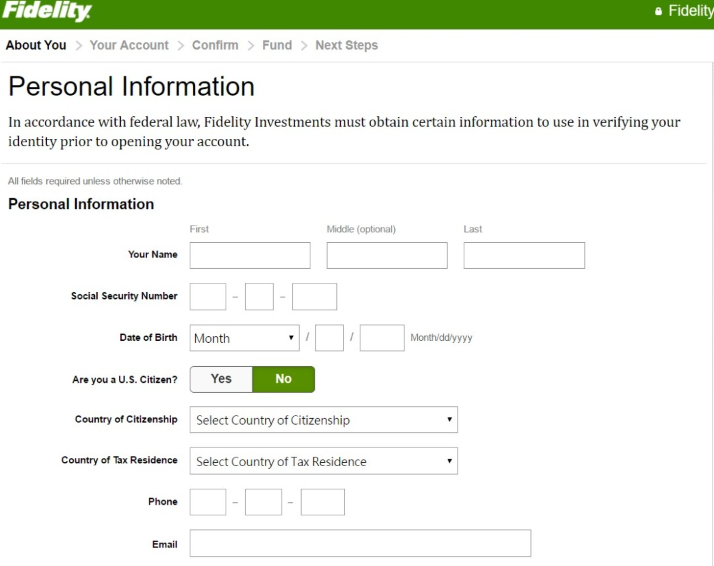The height and width of the screenshot is (566, 714).
Task: Go to the Your Account step
Action: point(129,45)
